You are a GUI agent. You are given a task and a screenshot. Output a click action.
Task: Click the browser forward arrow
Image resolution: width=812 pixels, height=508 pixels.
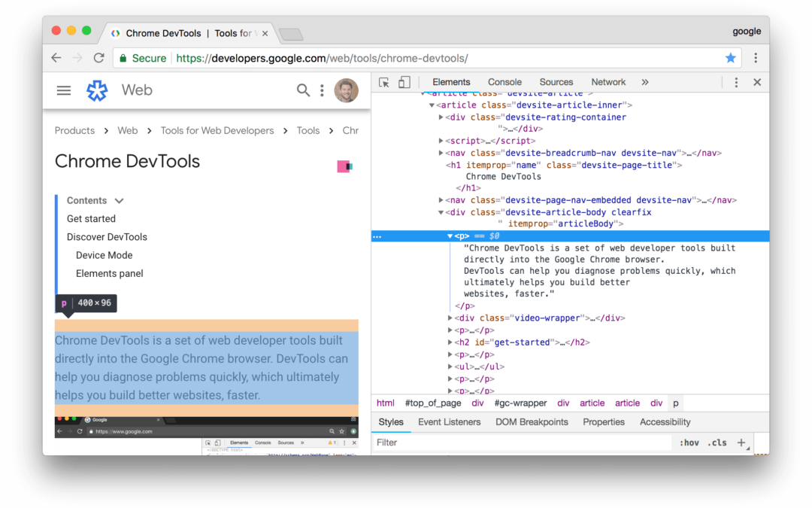77,58
